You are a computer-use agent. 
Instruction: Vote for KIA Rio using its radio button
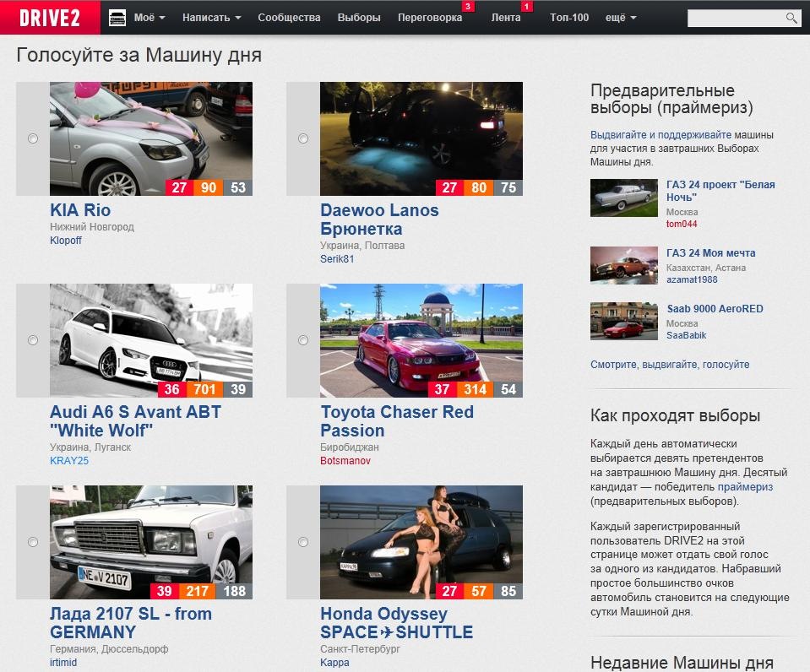click(32, 138)
